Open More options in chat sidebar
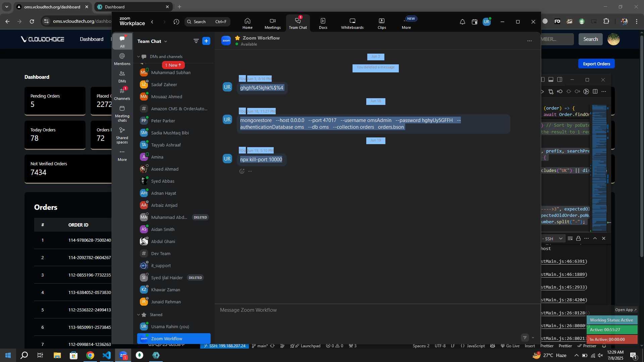 (122, 155)
